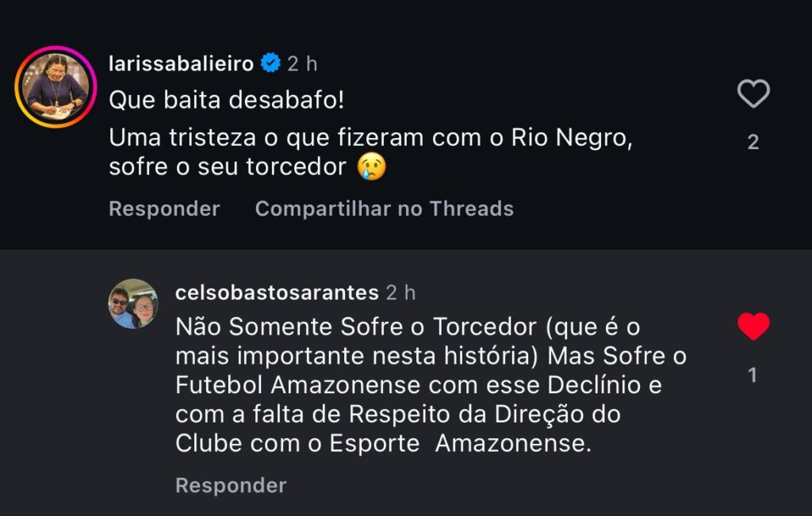Open larissabalieiro's story from the profile picture

tap(56, 86)
